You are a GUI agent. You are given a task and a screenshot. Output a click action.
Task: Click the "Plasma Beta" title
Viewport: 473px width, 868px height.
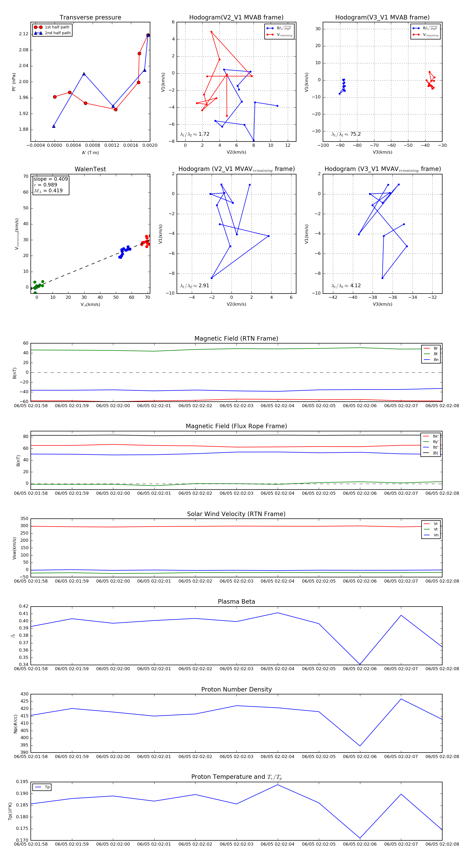(236, 602)
